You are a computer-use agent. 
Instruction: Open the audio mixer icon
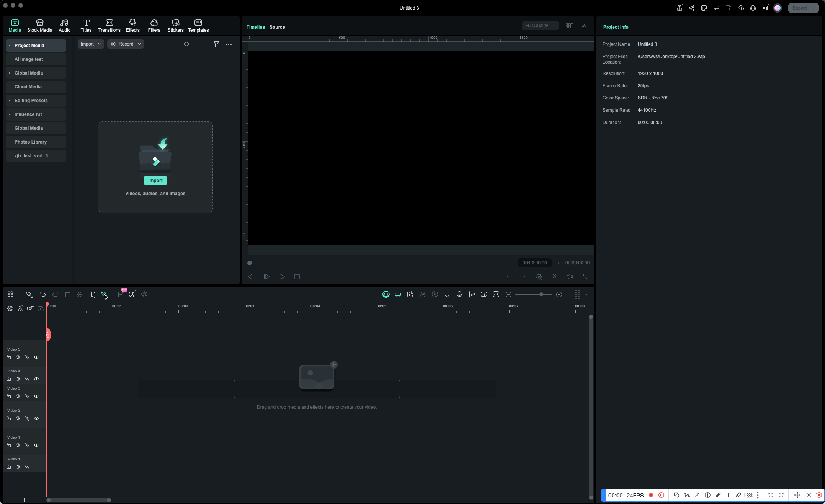pyautogui.click(x=472, y=294)
